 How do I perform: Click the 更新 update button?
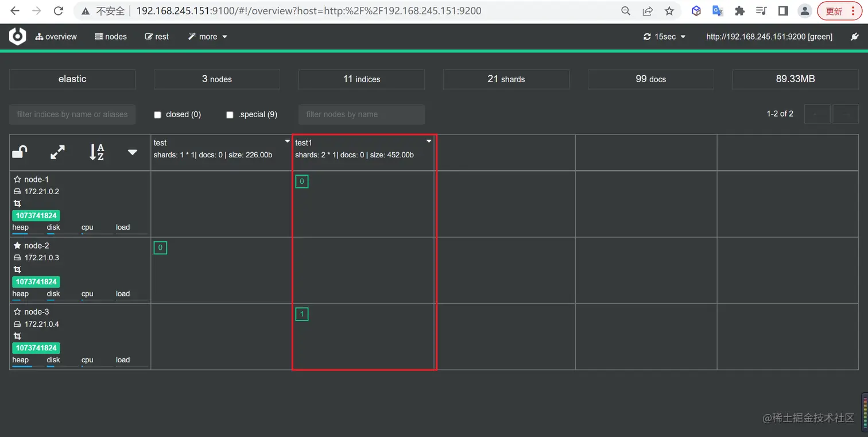[840, 11]
